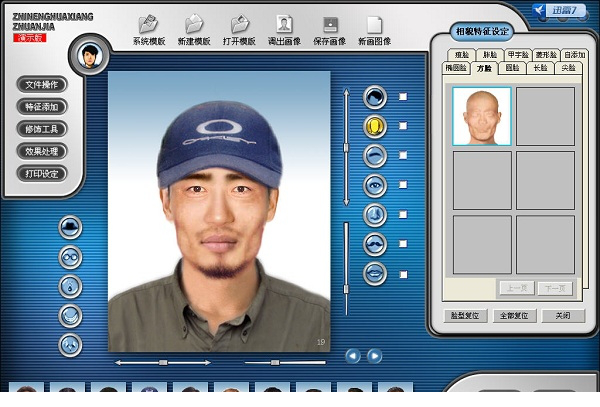Screen dimensions: 600x407
Task: Load a portrait via 调出画像
Action: point(284,30)
